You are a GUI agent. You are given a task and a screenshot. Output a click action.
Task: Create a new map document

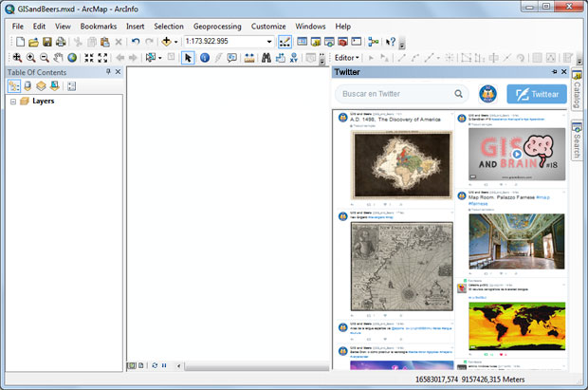coord(20,42)
